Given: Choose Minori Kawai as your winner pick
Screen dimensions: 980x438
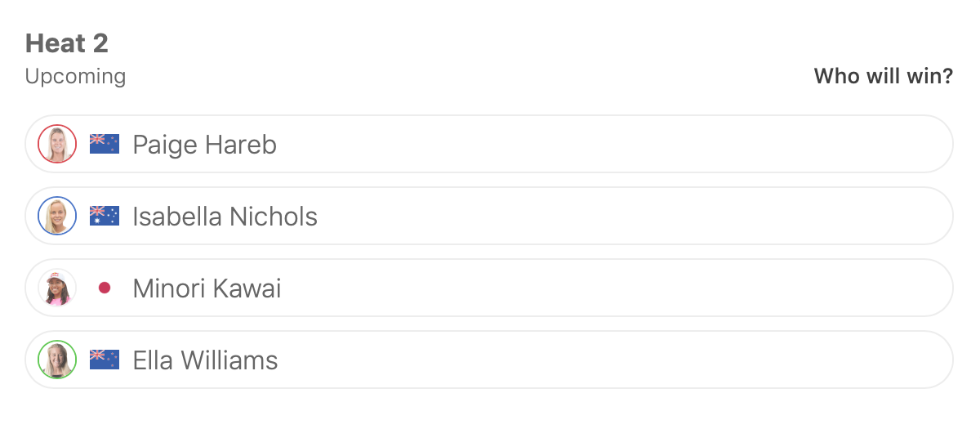Looking at the screenshot, I should (x=612, y=288).
